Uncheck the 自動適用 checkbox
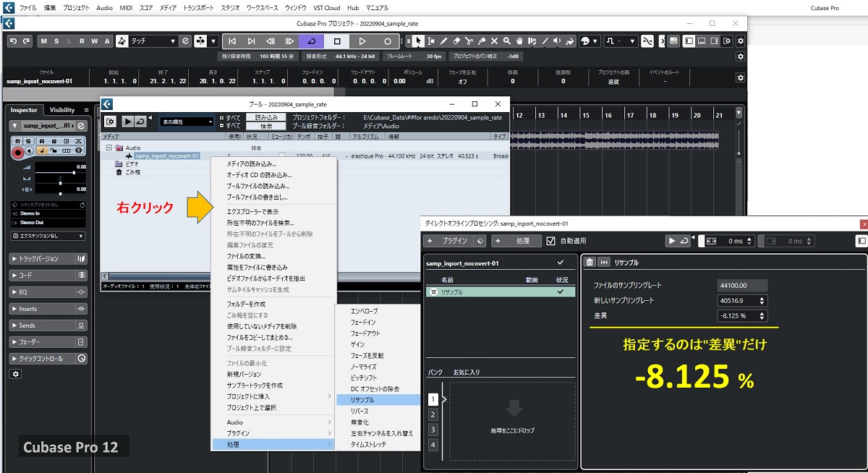Viewport: 868px width, 473px height. 550,241
